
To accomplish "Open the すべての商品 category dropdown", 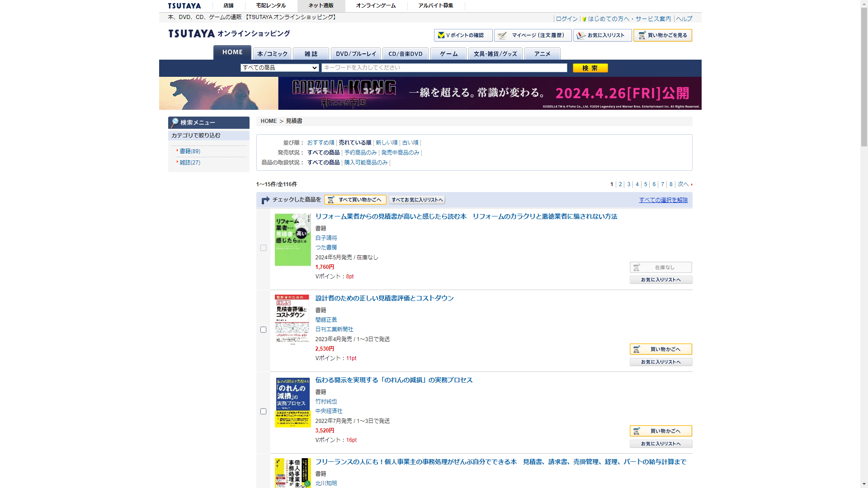I will tap(279, 68).
